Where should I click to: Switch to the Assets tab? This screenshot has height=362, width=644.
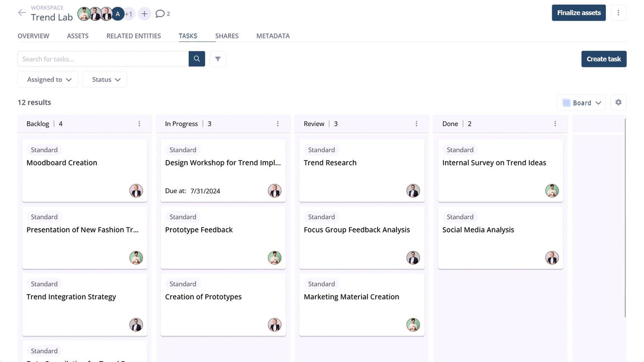tap(78, 36)
